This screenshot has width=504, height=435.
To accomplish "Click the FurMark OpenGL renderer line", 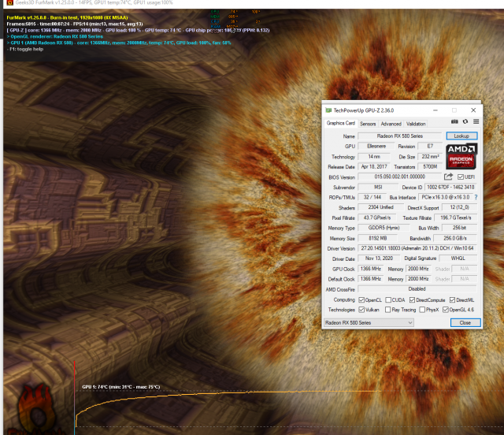I will click(x=55, y=36).
